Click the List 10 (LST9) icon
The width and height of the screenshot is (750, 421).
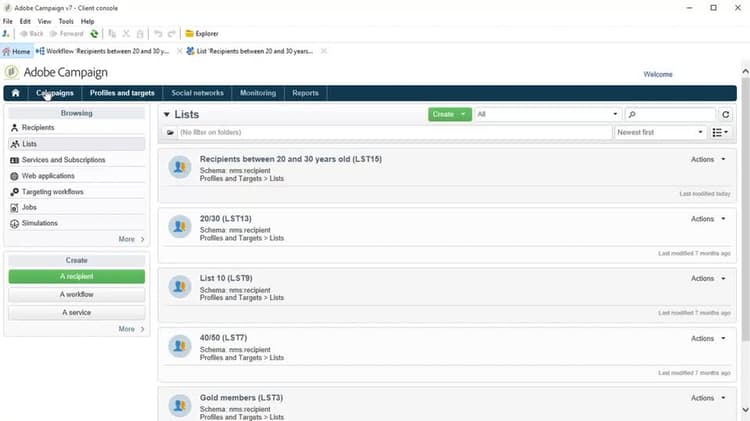[x=180, y=286]
